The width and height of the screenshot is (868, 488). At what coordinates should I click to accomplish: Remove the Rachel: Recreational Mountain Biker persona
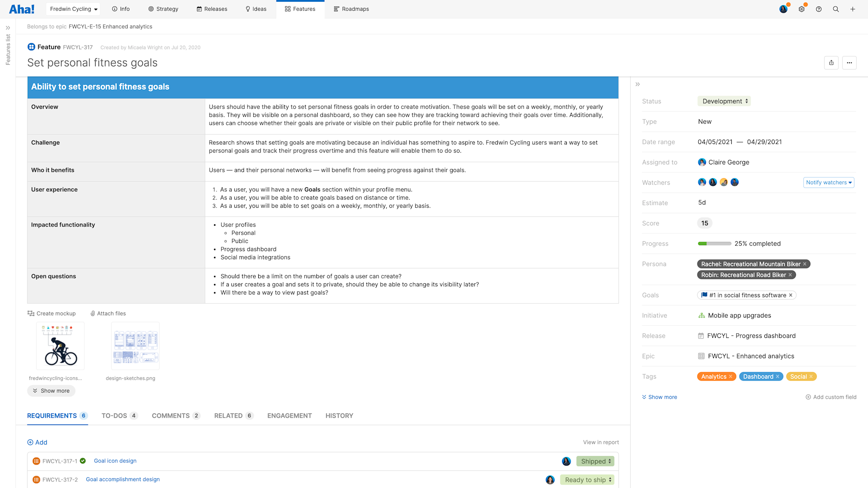pos(805,264)
